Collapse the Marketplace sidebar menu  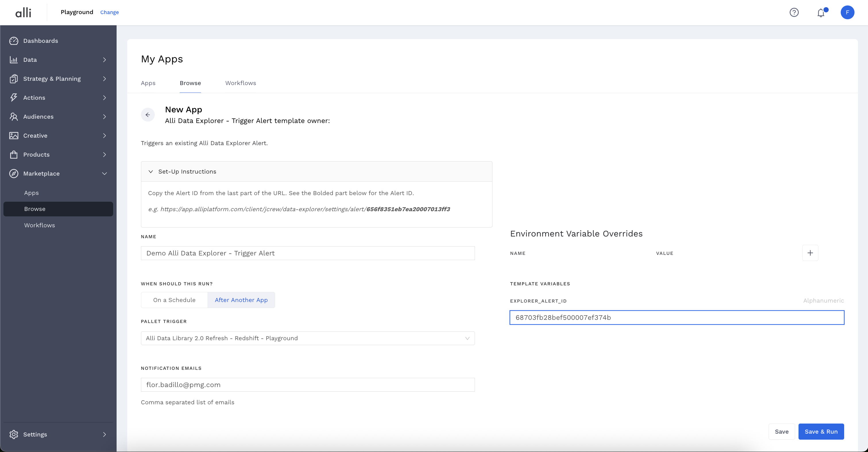pyautogui.click(x=105, y=173)
